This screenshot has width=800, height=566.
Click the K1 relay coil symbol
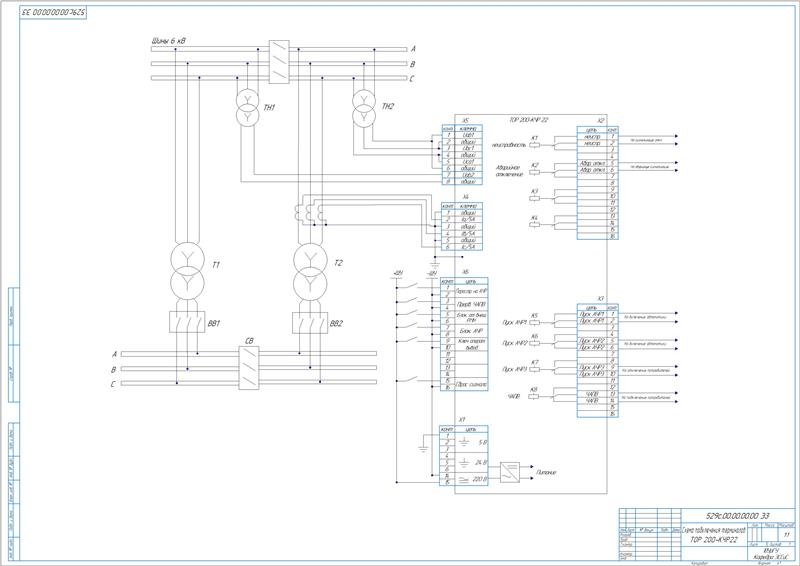[x=534, y=145]
